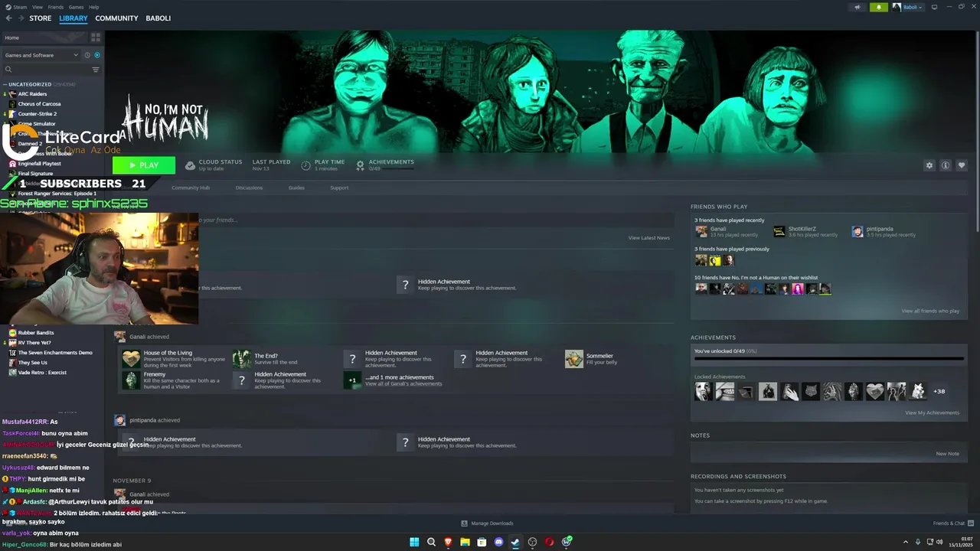Screen dimensions: 980x551
Task: Open Brave browser from taskbar
Action: tap(448, 542)
